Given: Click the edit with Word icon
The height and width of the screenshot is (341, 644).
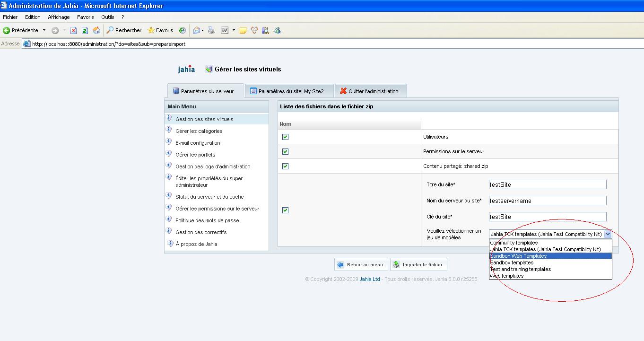Looking at the screenshot, I should pos(225,30).
